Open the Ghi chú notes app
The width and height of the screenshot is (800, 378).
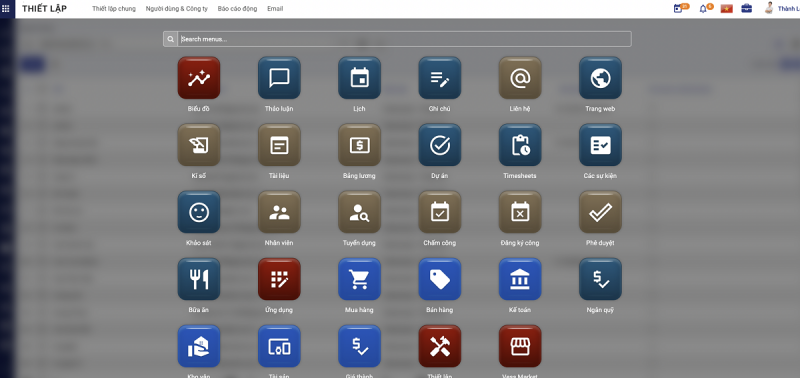pyautogui.click(x=440, y=78)
